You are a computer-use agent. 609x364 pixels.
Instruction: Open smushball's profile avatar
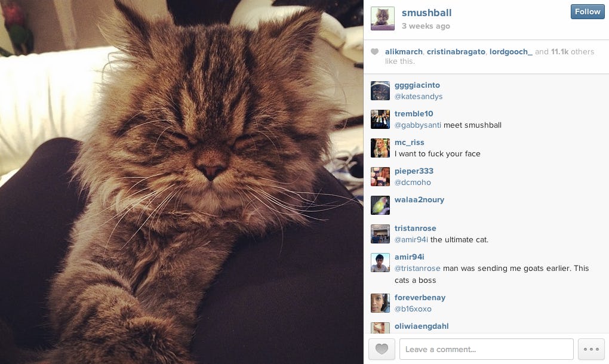[x=383, y=18]
